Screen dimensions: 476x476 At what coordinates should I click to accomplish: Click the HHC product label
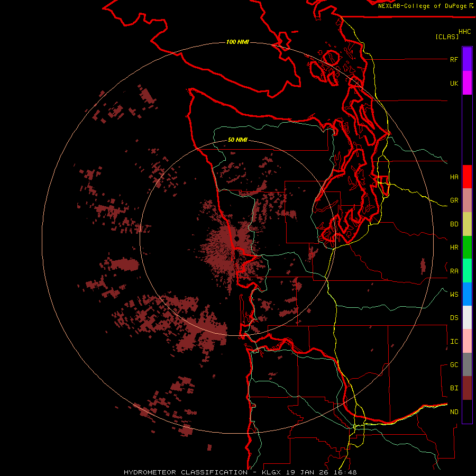click(x=464, y=32)
